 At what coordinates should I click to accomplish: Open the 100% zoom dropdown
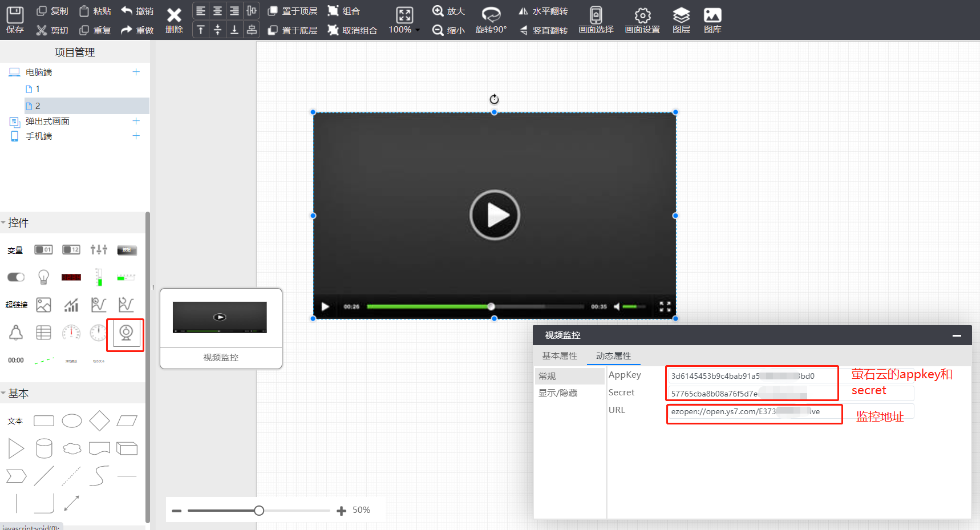(x=404, y=30)
